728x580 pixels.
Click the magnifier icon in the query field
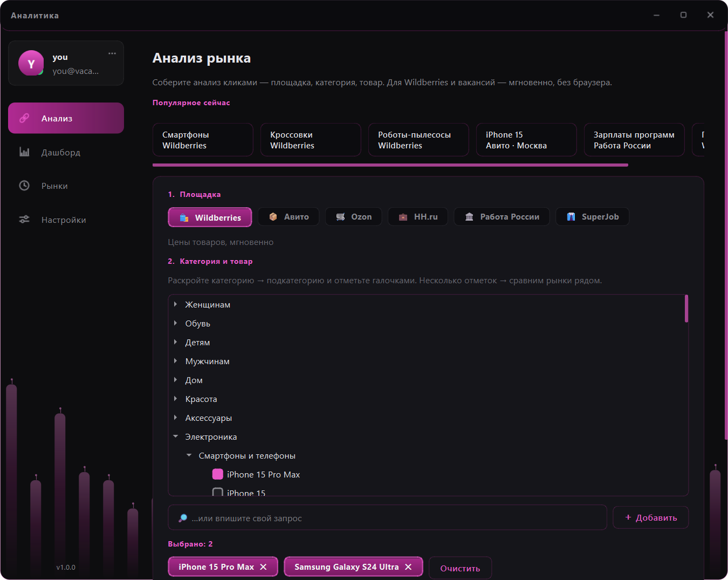click(183, 518)
